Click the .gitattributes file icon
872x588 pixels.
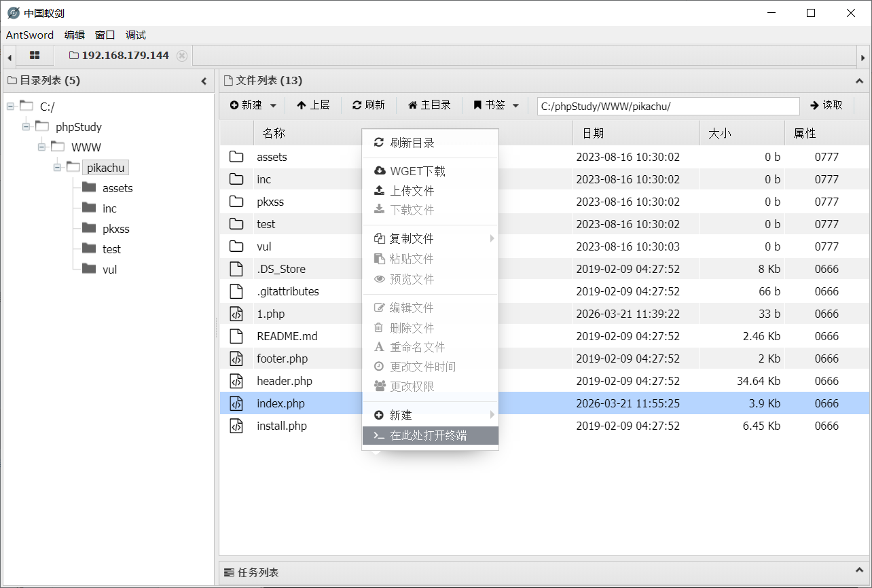point(236,291)
